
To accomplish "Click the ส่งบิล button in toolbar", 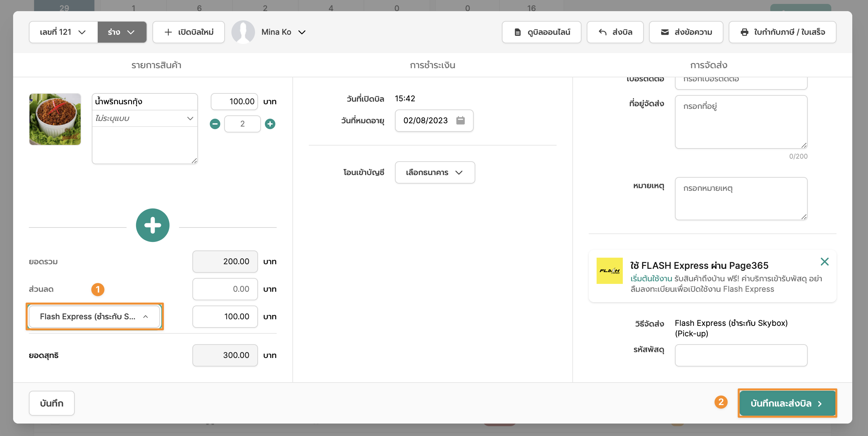I will 615,32.
